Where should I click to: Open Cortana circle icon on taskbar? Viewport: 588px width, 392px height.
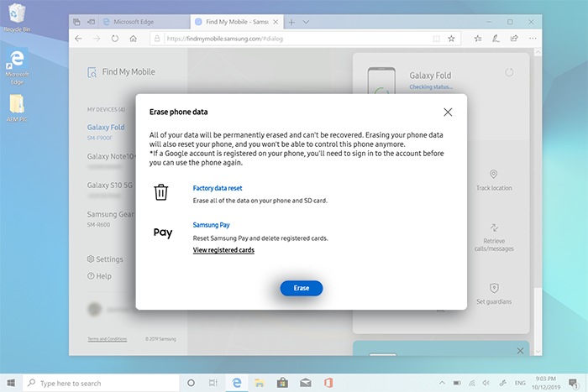[x=191, y=383]
